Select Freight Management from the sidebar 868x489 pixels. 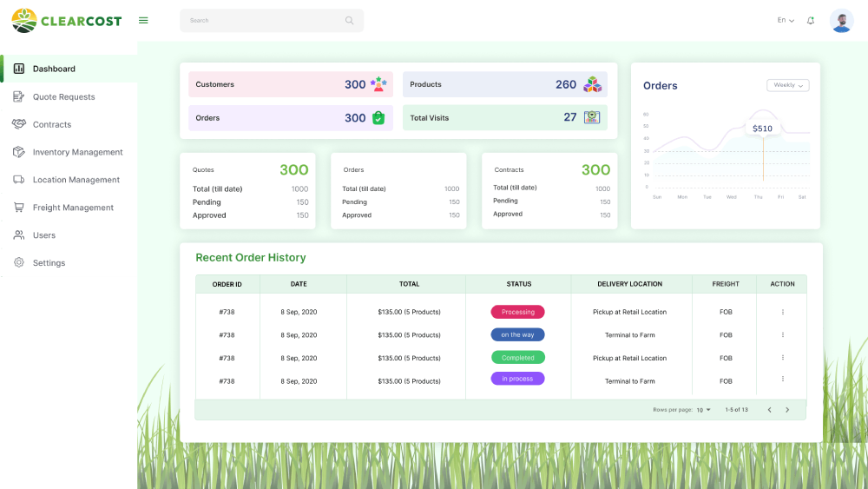73,208
